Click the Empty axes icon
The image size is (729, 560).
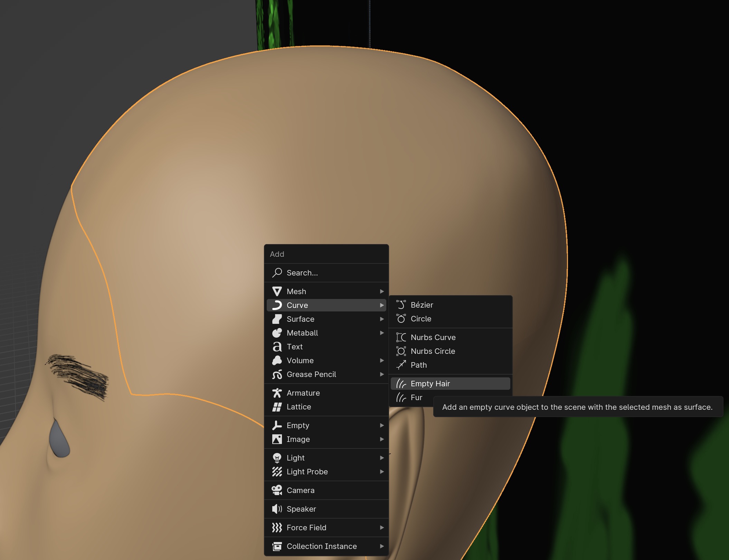point(277,425)
